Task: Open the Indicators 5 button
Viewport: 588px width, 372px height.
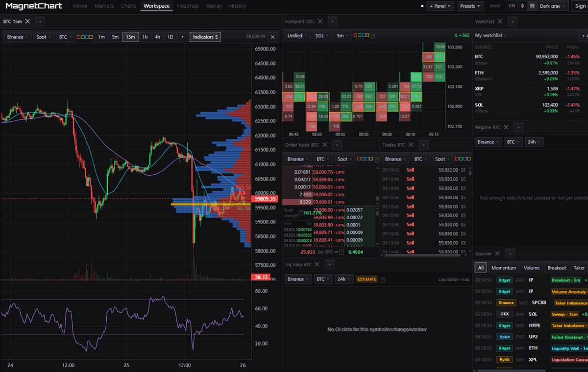Action: pyautogui.click(x=205, y=37)
